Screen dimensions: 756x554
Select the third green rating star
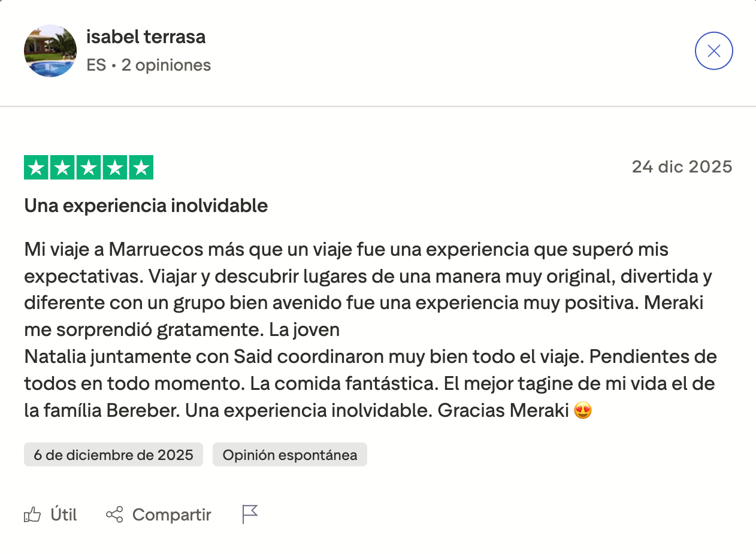pos(89,168)
